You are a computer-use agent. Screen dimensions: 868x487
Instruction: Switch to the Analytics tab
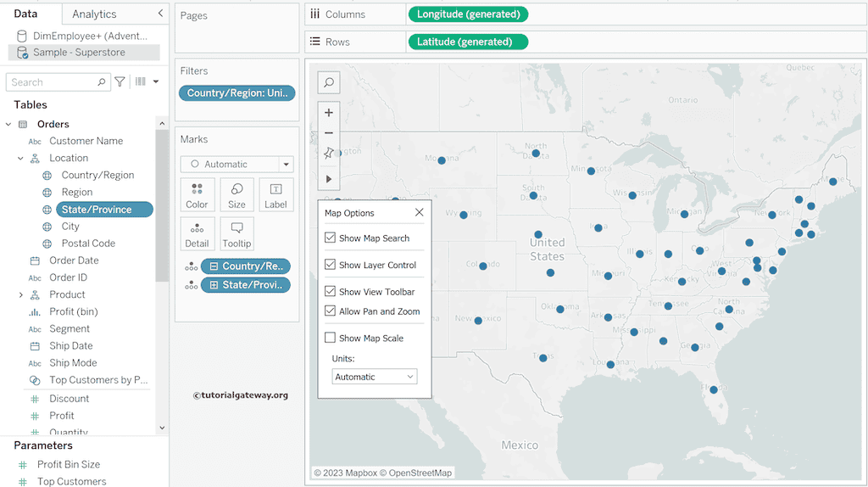(x=94, y=14)
